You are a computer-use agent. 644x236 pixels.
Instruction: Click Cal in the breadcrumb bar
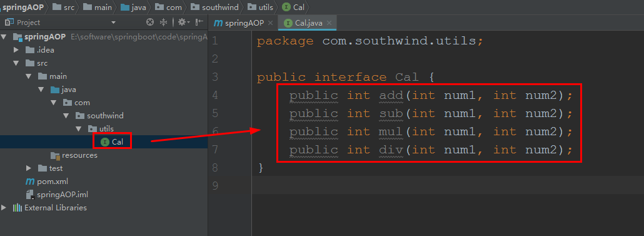click(x=294, y=7)
